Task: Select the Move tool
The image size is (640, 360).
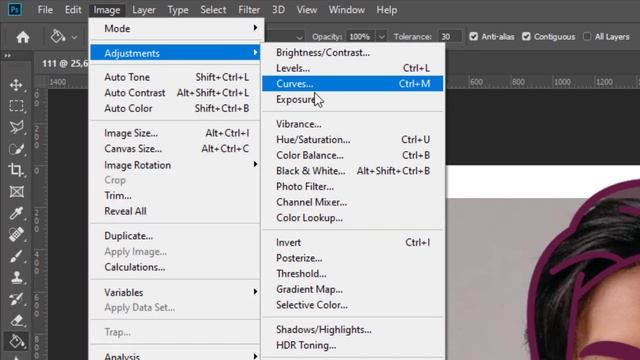Action: click(x=16, y=85)
